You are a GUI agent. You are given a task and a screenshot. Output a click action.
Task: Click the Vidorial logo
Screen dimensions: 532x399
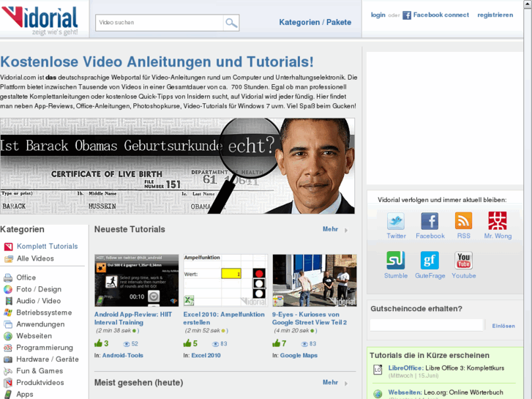click(x=40, y=20)
